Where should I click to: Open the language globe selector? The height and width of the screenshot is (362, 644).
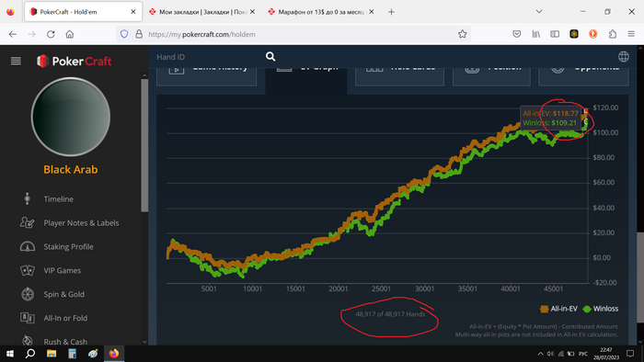624,57
